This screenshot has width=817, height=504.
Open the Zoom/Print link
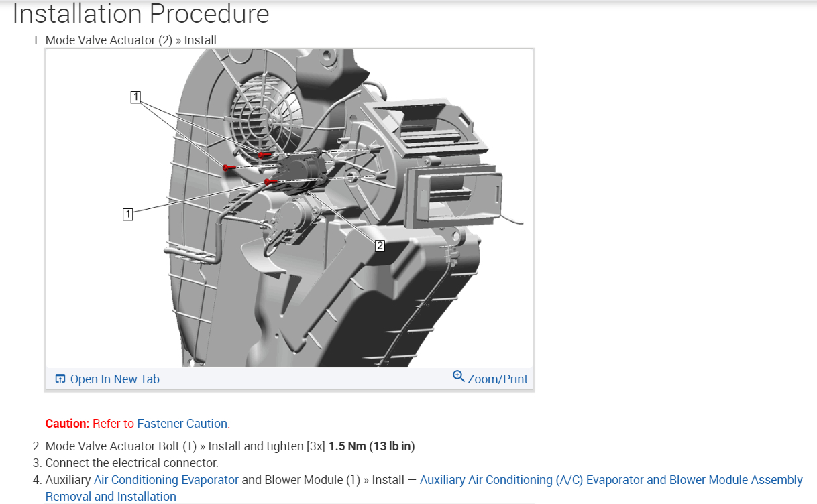point(498,379)
